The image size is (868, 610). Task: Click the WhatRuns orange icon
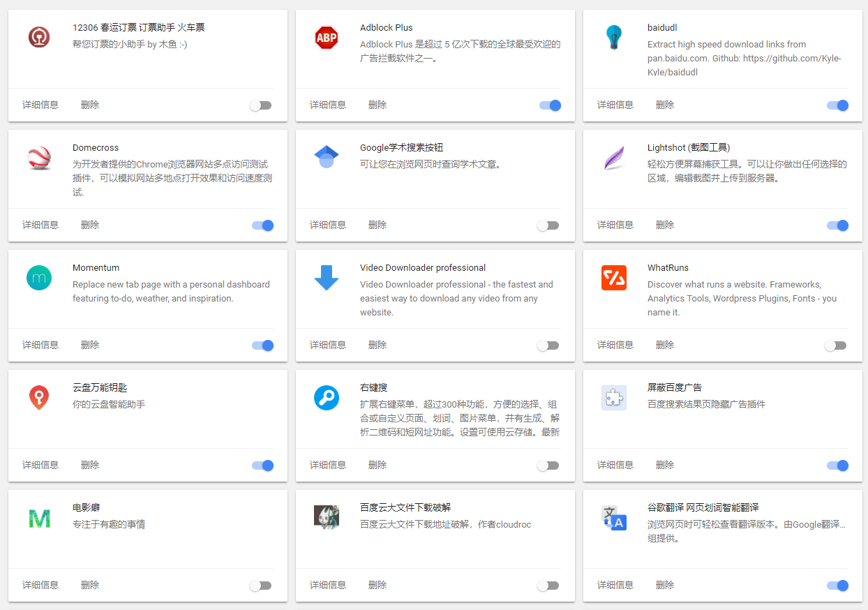[614, 278]
